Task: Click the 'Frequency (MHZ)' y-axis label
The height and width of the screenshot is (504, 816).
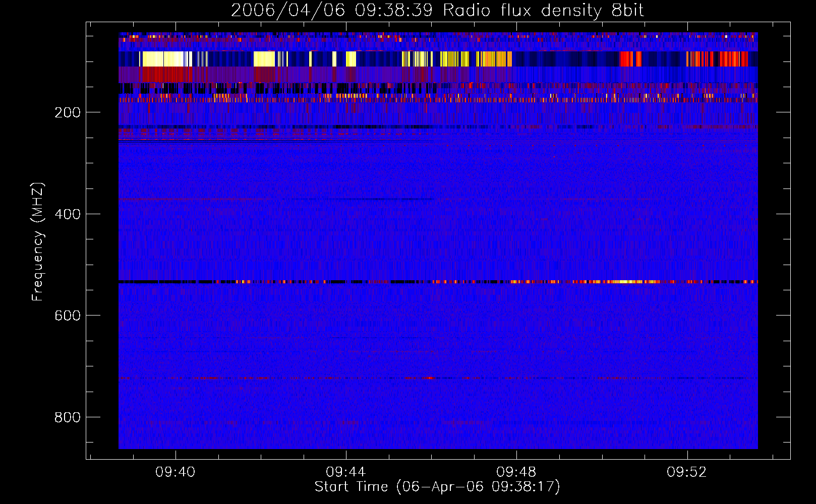Action: 38,242
